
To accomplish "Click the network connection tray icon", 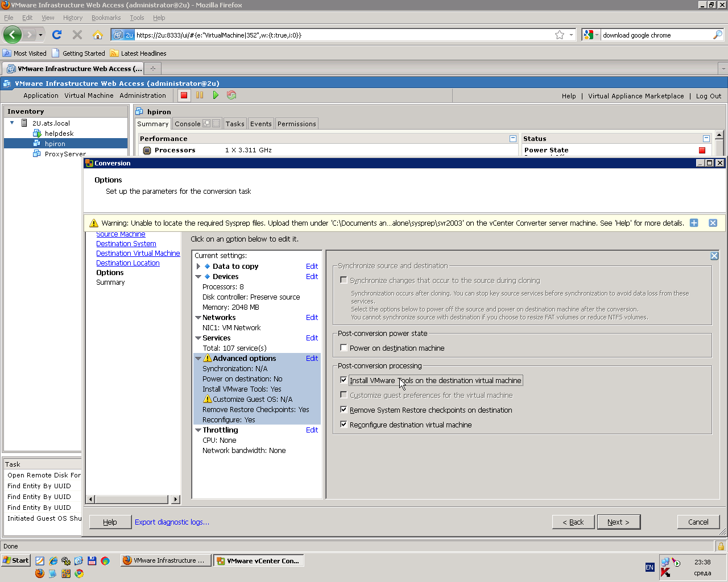I will click(665, 562).
